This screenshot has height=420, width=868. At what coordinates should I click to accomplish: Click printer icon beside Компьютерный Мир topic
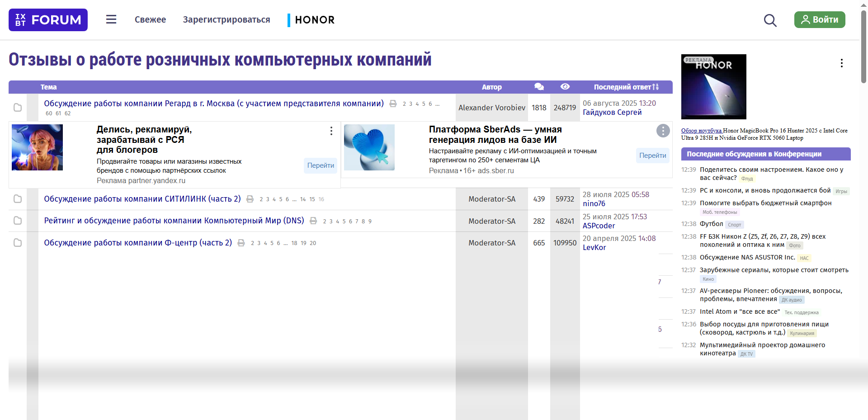tap(313, 221)
